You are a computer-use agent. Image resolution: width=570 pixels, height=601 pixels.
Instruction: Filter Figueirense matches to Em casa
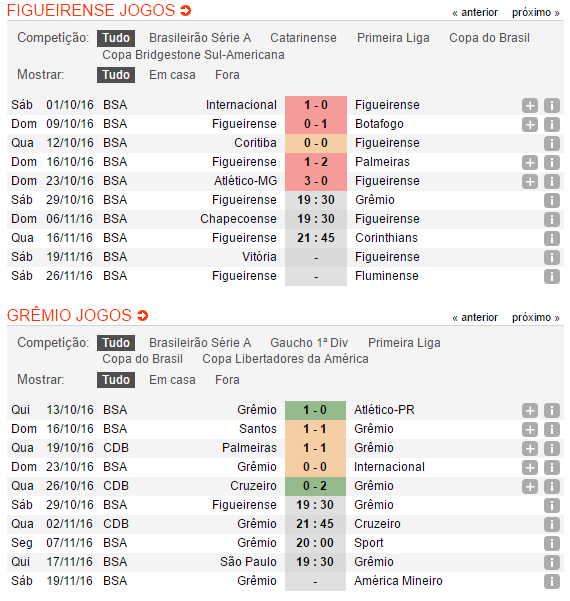[172, 75]
